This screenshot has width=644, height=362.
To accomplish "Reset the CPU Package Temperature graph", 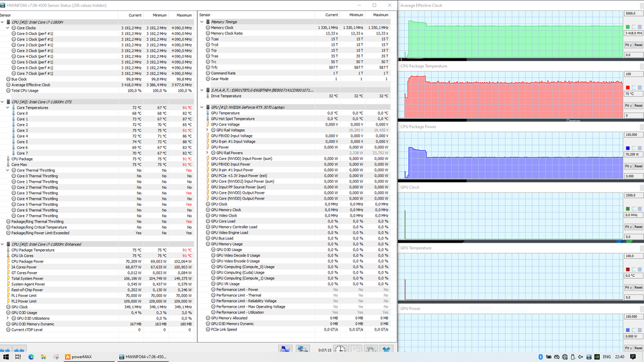I will [638, 106].
